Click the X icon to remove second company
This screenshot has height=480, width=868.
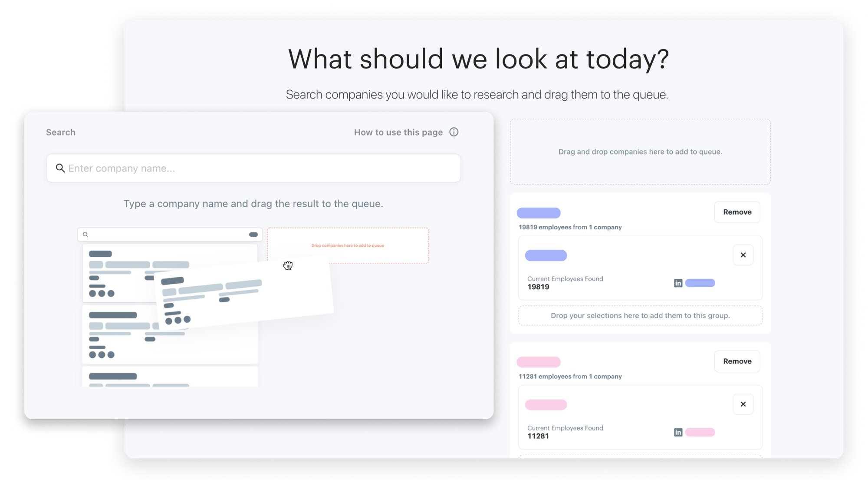pyautogui.click(x=743, y=404)
